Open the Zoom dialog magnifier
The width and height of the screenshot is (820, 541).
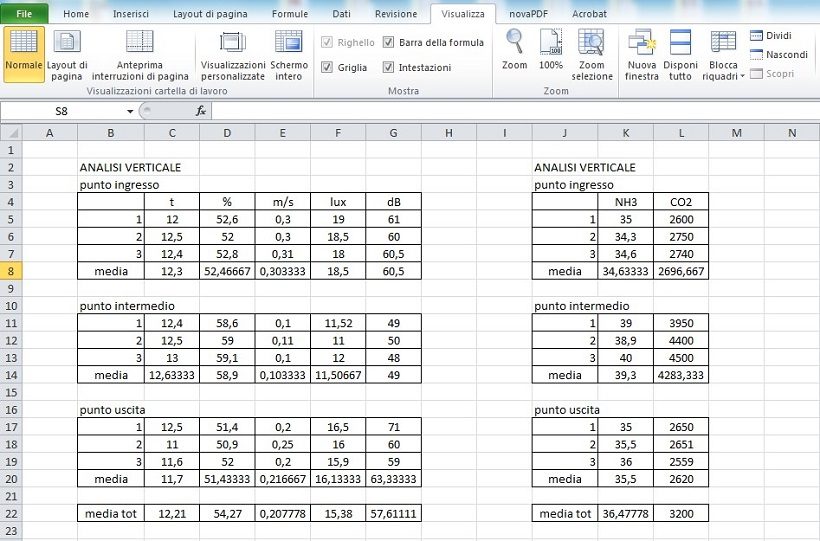pos(515,49)
